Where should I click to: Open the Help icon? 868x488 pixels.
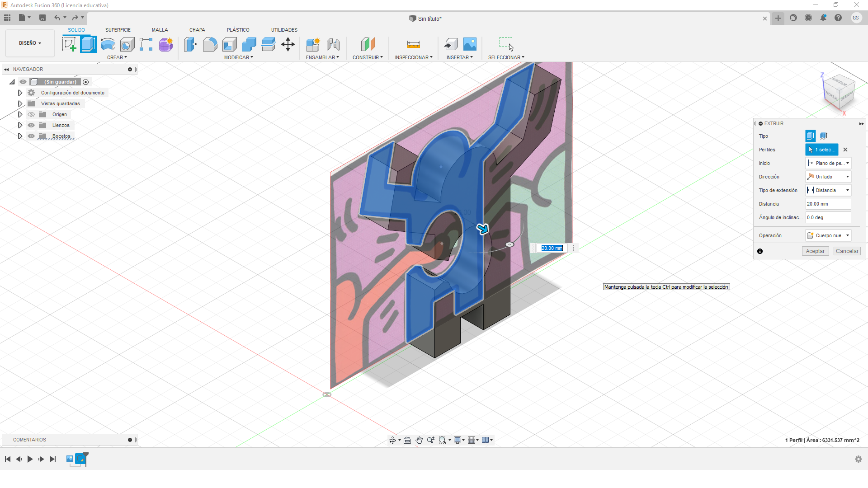(838, 18)
